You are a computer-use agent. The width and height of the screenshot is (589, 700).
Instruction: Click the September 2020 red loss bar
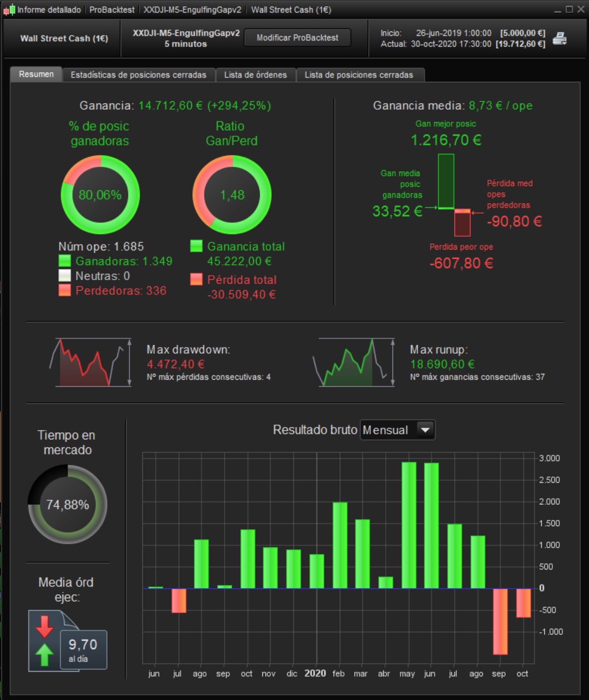point(500,621)
